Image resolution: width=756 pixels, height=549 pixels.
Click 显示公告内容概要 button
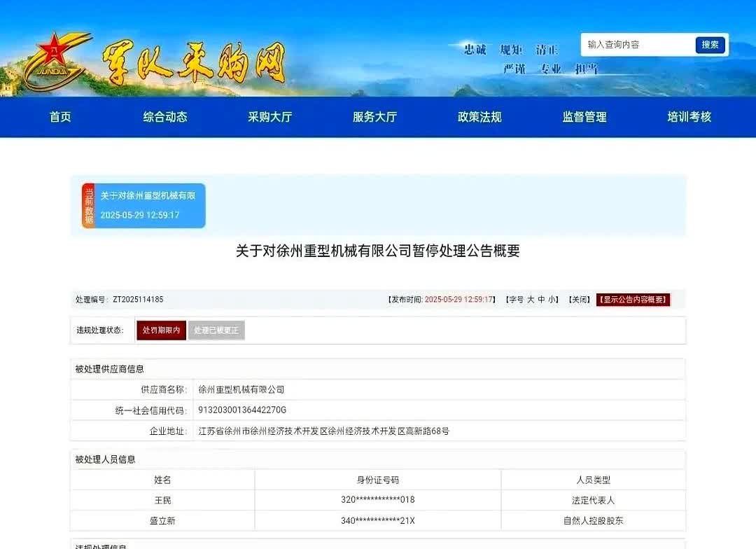tap(633, 300)
